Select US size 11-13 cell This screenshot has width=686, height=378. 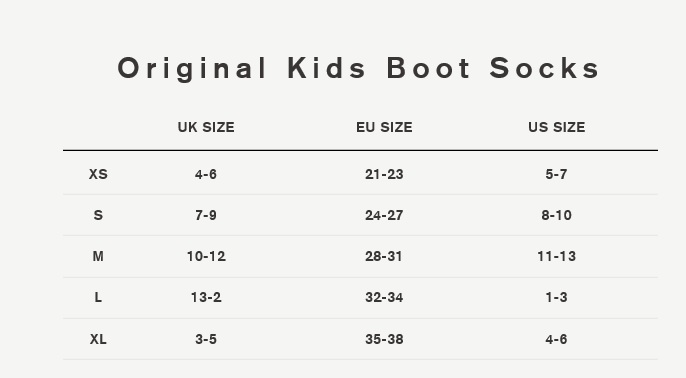coord(556,256)
